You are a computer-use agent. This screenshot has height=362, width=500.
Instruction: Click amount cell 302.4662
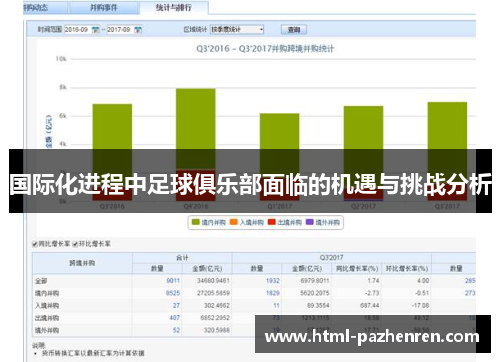pos(217,306)
